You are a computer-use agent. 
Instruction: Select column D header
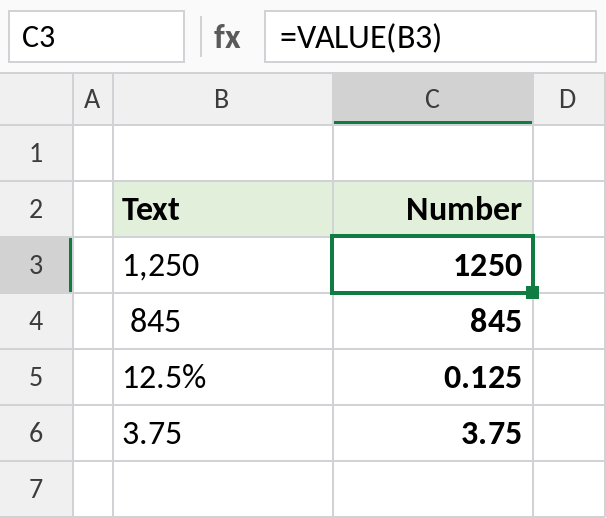[x=569, y=99]
